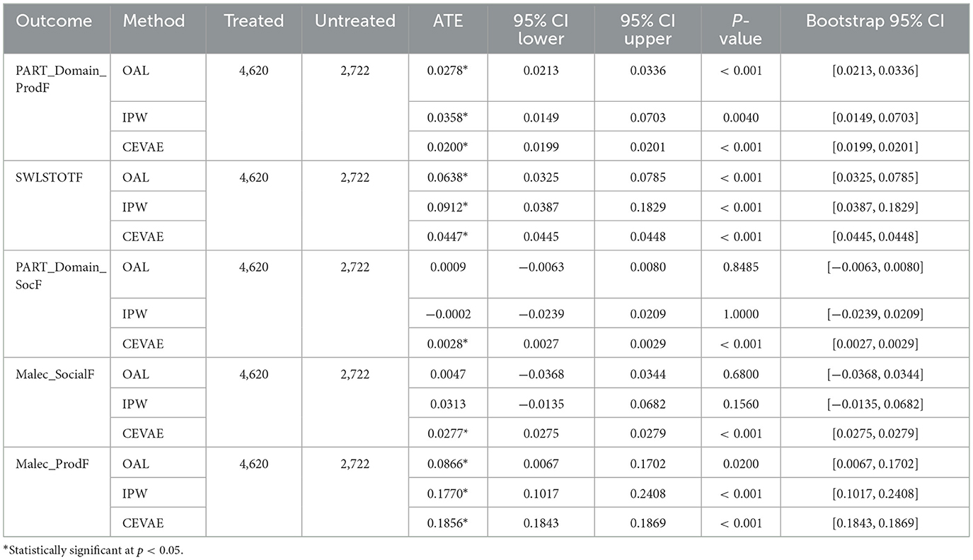Select the Untreated column header

click(355, 21)
